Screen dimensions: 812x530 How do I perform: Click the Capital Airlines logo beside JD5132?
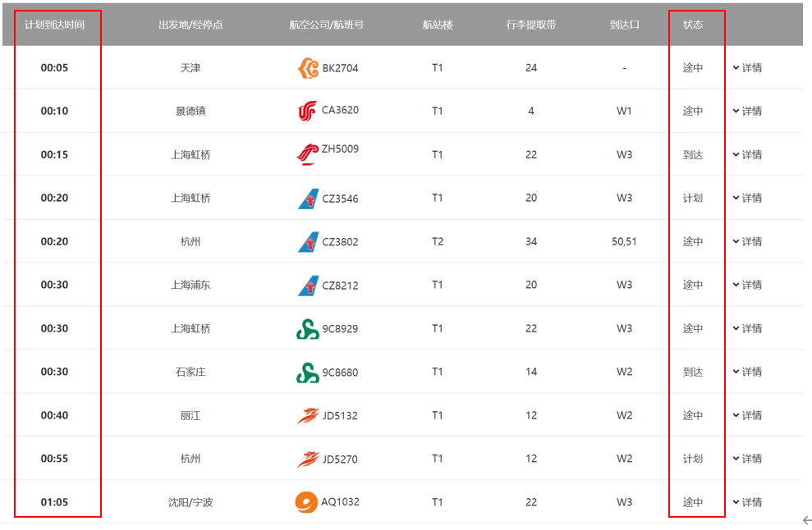coord(308,415)
